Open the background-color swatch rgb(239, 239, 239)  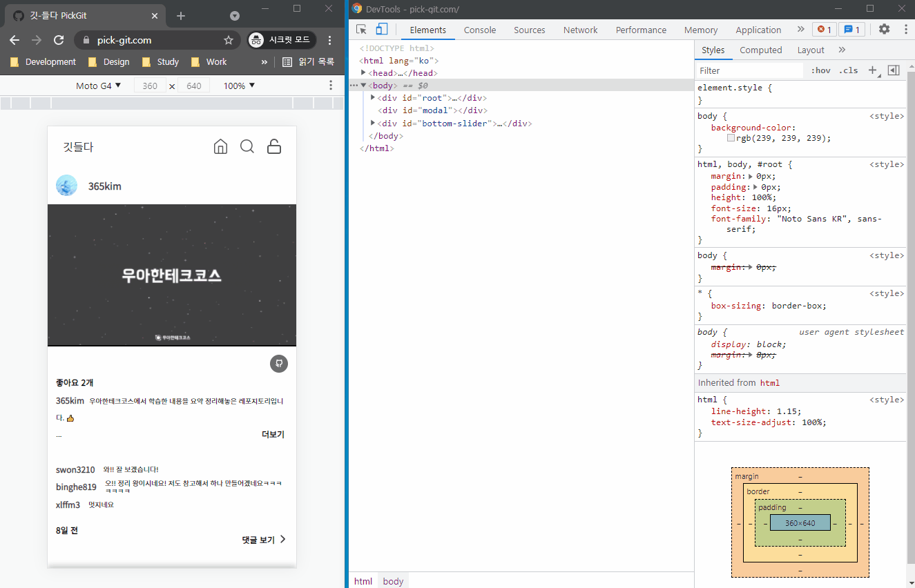point(731,138)
